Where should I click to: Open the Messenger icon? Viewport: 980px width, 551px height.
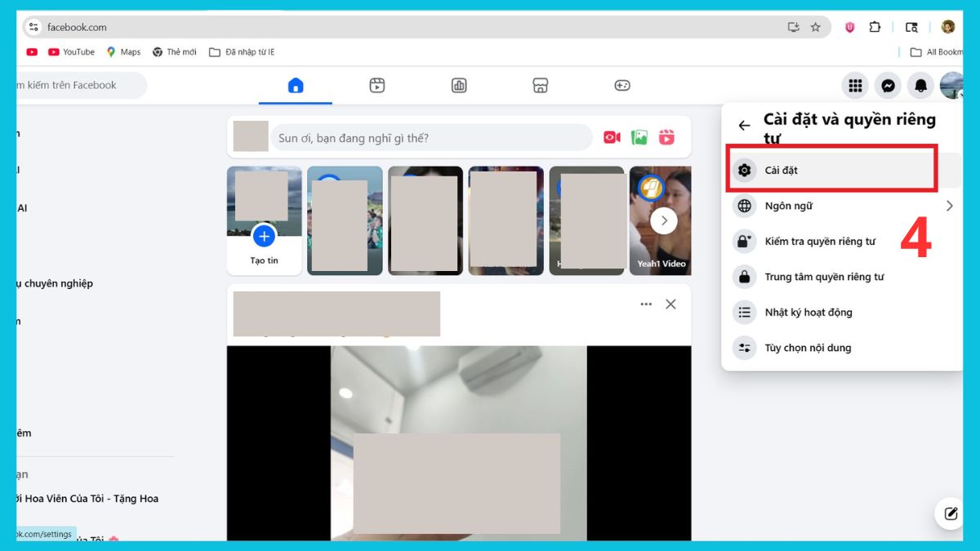pos(889,85)
